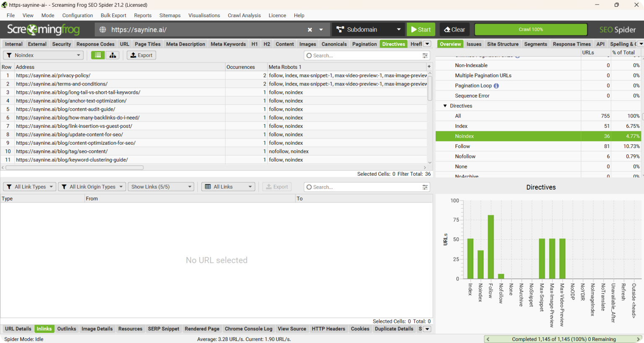Select the Follow row under Directives

click(x=538, y=146)
